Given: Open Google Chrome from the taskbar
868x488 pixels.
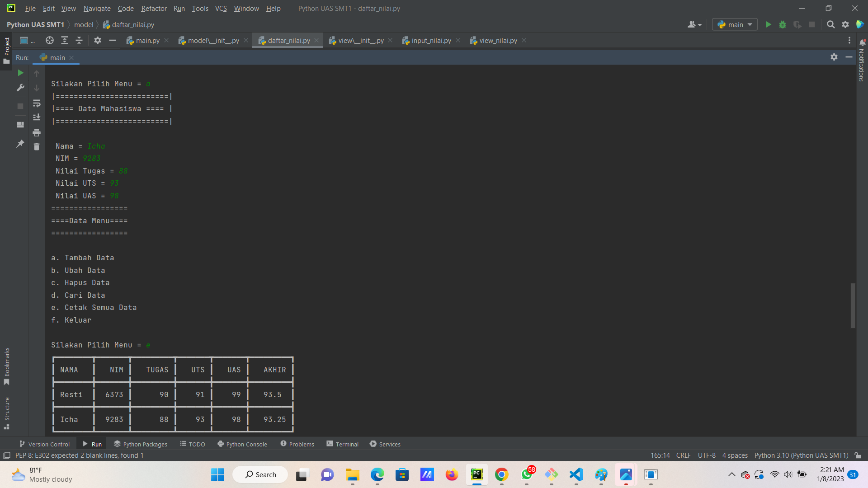Looking at the screenshot, I should 501,475.
